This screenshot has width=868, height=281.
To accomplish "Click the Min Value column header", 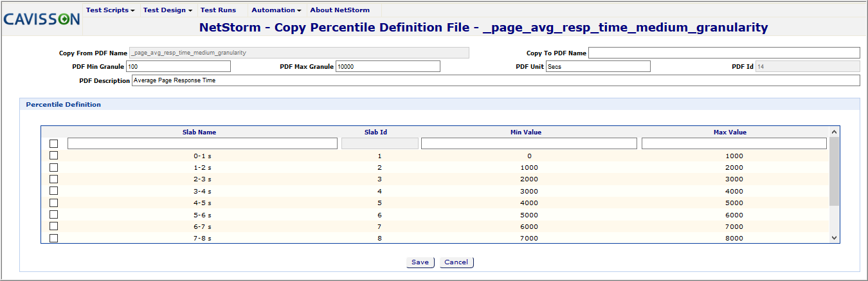I will (526, 132).
